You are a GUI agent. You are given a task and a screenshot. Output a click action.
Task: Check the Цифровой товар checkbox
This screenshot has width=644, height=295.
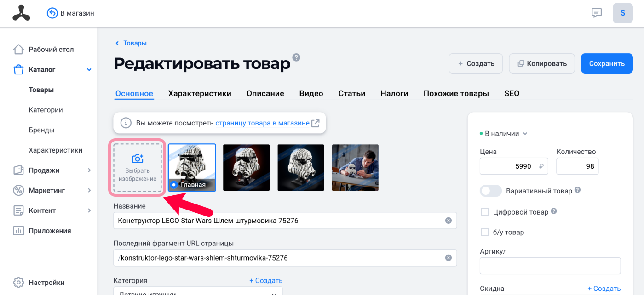(484, 212)
